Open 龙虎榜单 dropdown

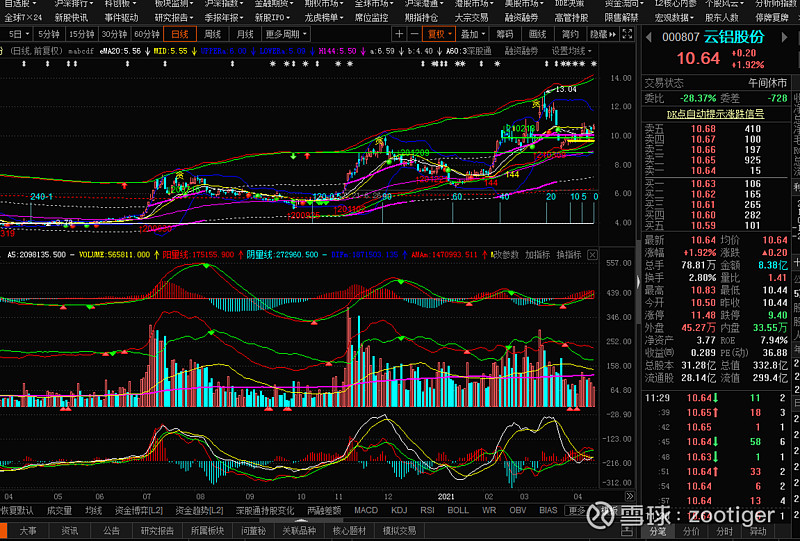click(x=325, y=17)
